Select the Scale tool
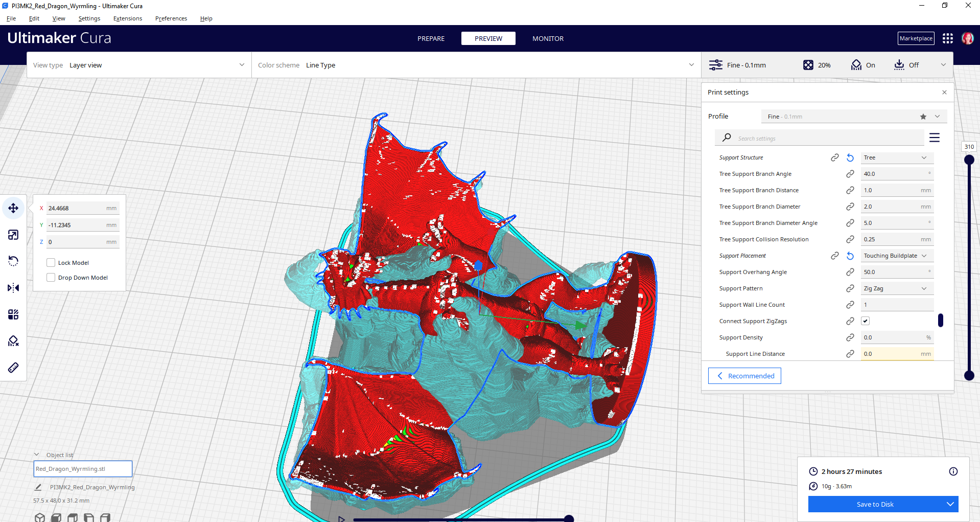Viewport: 980px width, 522px height. [x=13, y=235]
